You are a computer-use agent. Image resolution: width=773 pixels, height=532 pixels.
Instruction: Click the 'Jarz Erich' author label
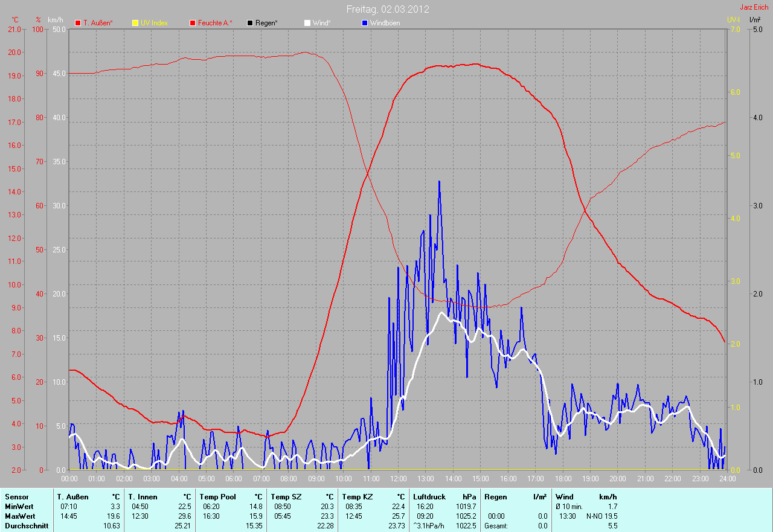754,7
